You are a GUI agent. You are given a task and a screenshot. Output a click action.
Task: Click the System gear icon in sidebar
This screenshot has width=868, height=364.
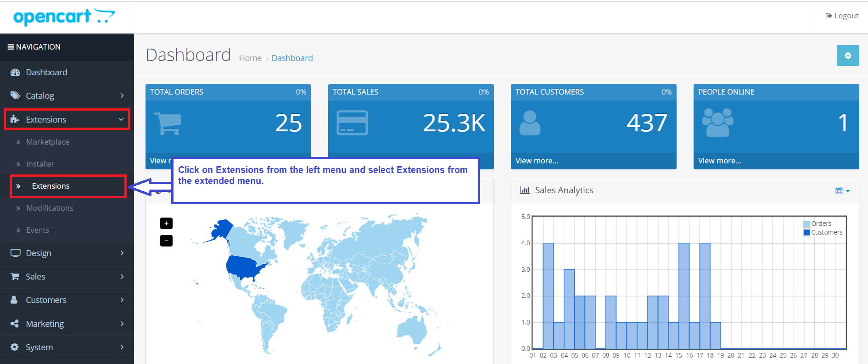click(15, 347)
